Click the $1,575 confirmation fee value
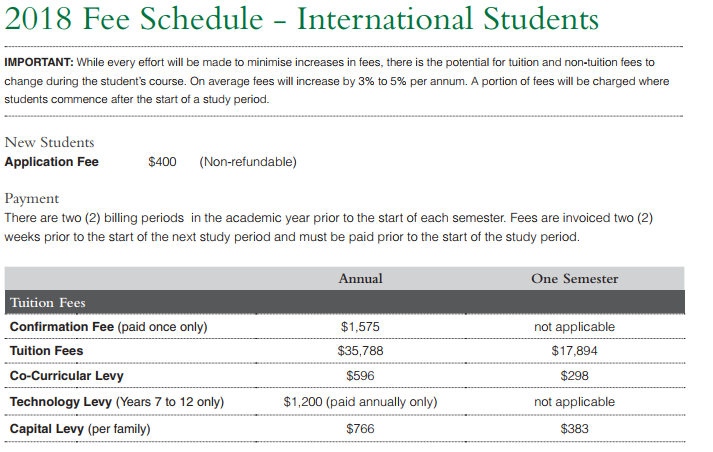This screenshot has width=713, height=452. (360, 327)
